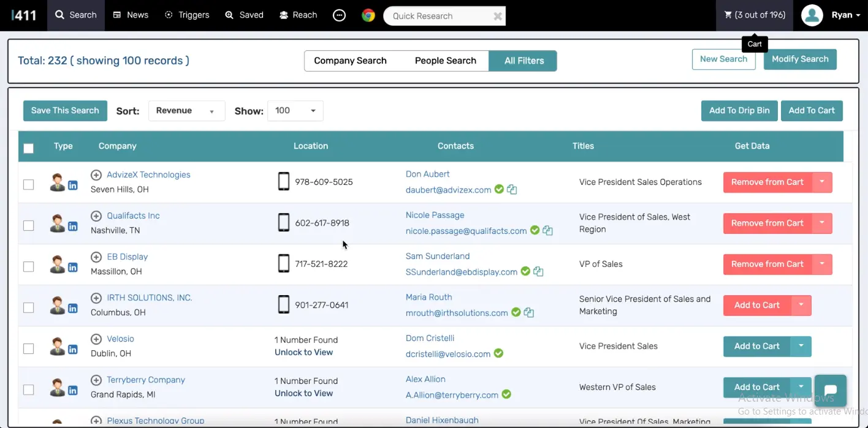Click the mobile phone icon for 978-609-5025
Image resolution: width=868 pixels, height=428 pixels.
284,181
